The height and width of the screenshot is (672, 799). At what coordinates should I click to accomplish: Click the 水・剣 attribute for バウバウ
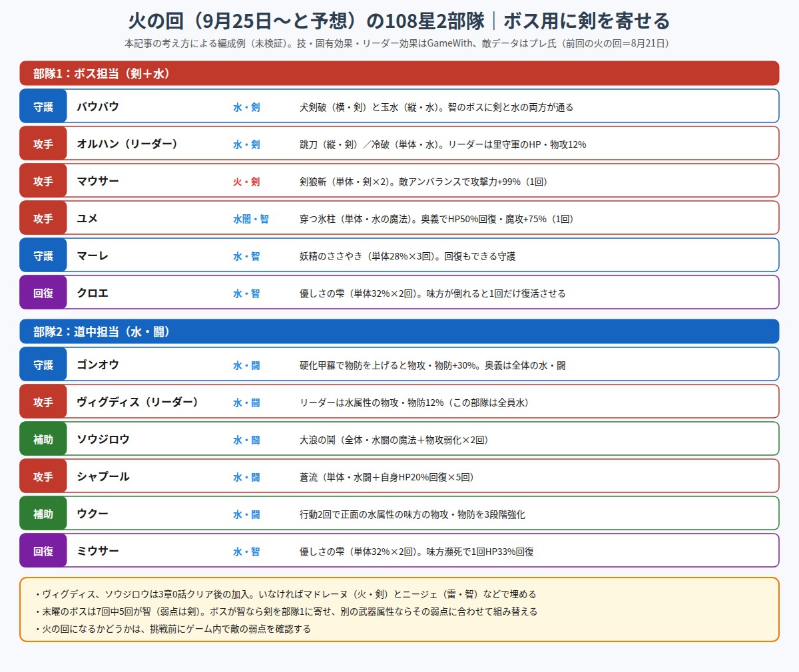tap(246, 107)
